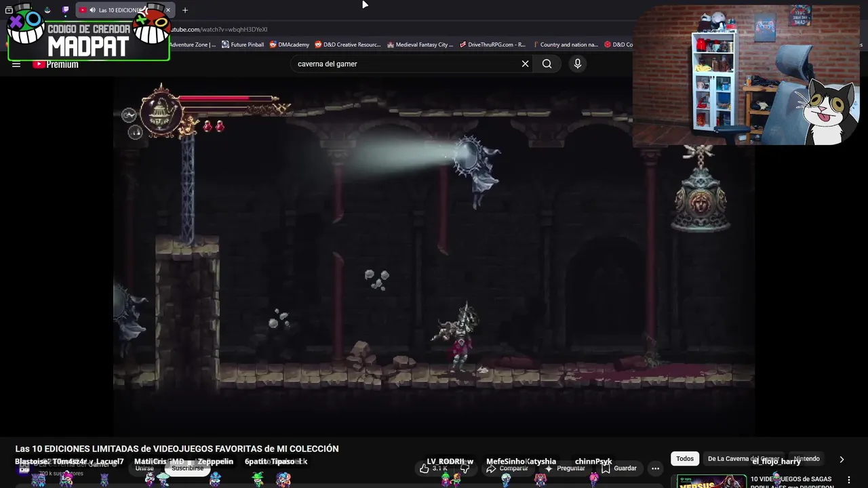The width and height of the screenshot is (868, 488).
Task: Select the Nintendo filter chip
Action: [806, 459]
